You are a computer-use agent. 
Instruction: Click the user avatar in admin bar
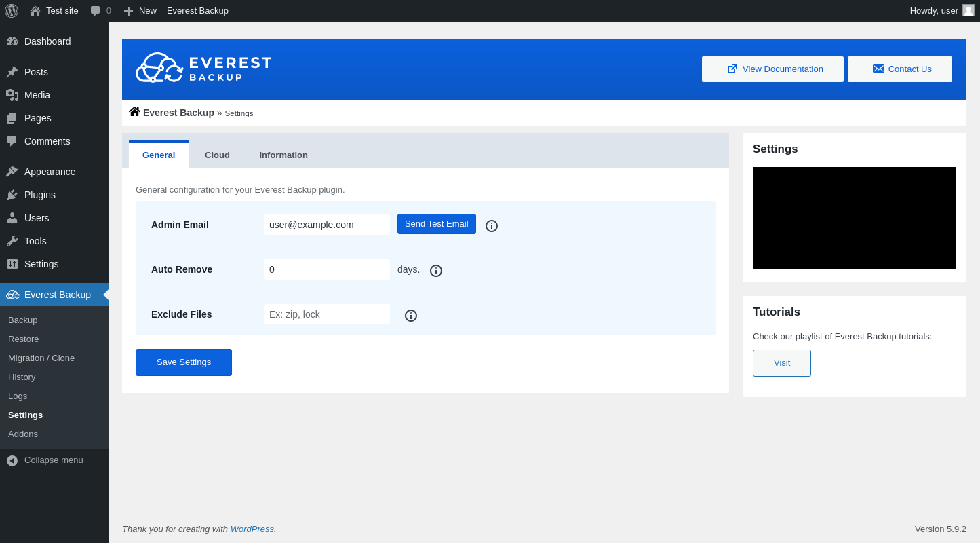968,10
